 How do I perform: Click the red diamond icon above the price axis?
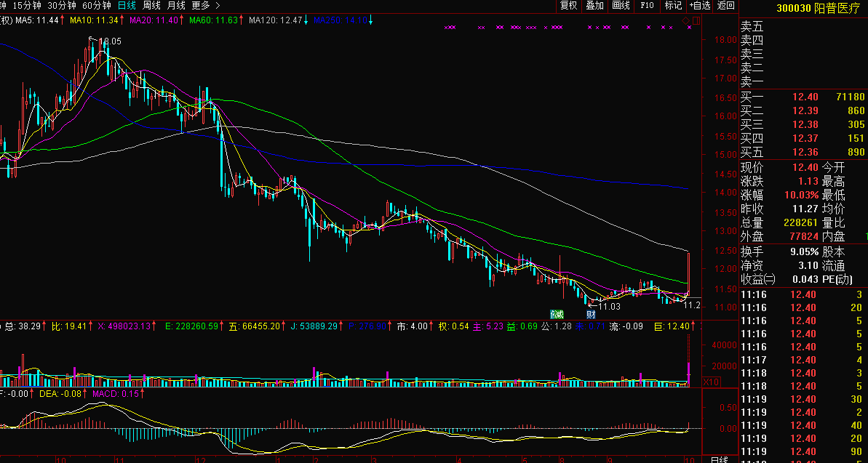tap(686, 20)
